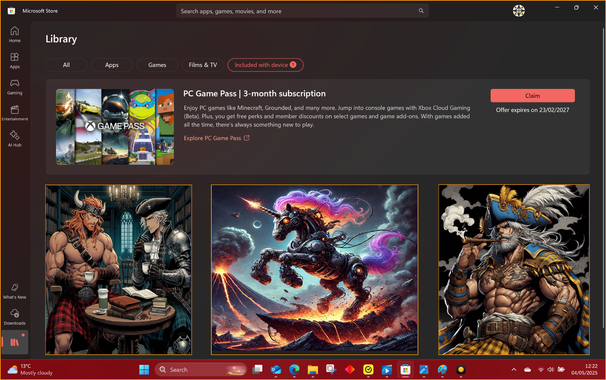Open the Gaming section in sidebar
The width and height of the screenshot is (606, 380).
pyautogui.click(x=15, y=87)
